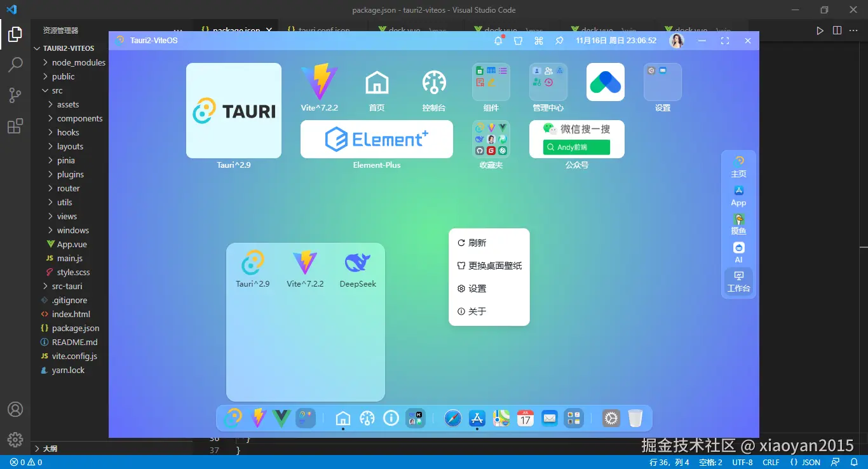The width and height of the screenshot is (868, 469).
Task: Click dashboard gauge icon in the dock
Action: pos(367,418)
